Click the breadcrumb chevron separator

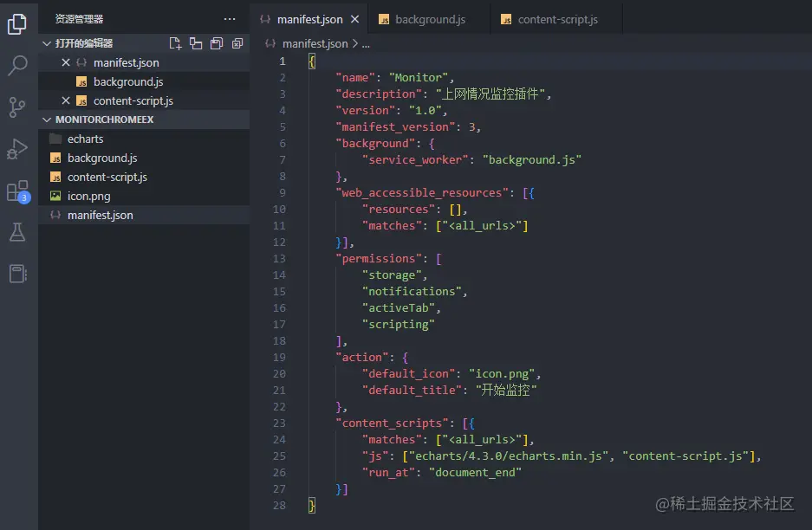354,44
